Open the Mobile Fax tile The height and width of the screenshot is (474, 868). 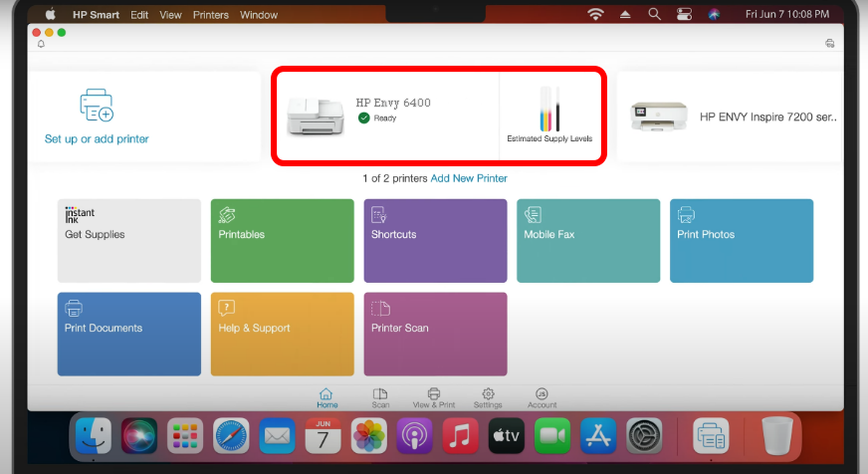(x=588, y=241)
